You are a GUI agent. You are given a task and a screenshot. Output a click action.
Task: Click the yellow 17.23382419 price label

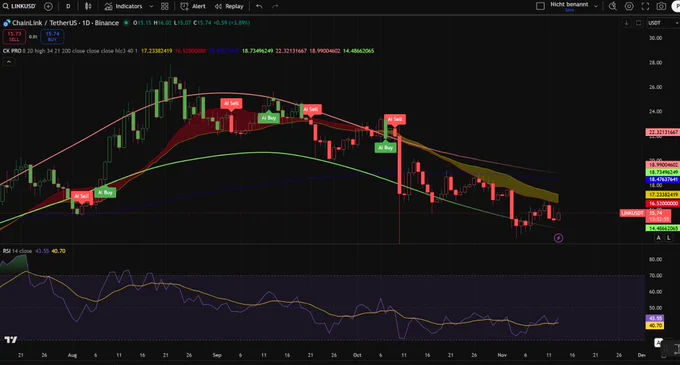click(663, 195)
